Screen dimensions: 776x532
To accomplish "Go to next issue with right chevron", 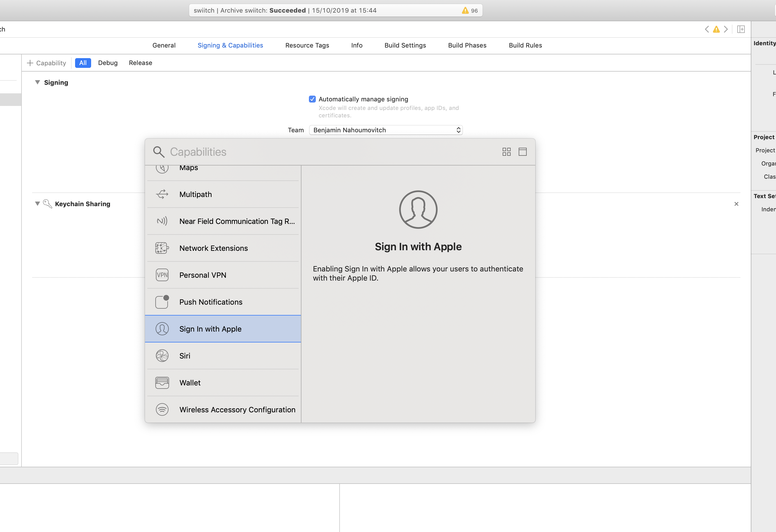I will [x=726, y=29].
